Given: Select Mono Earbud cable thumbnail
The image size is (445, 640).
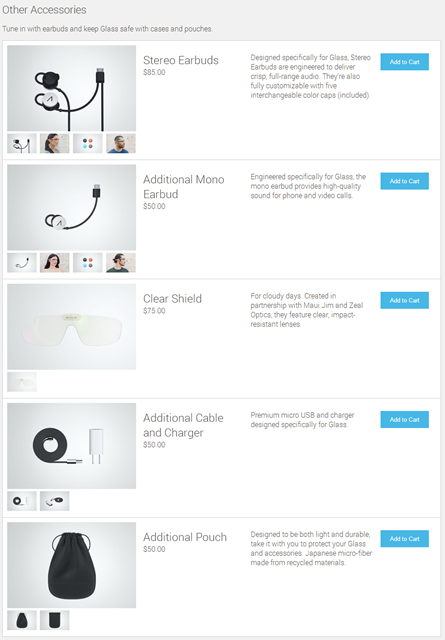Looking at the screenshot, I should tap(22, 262).
